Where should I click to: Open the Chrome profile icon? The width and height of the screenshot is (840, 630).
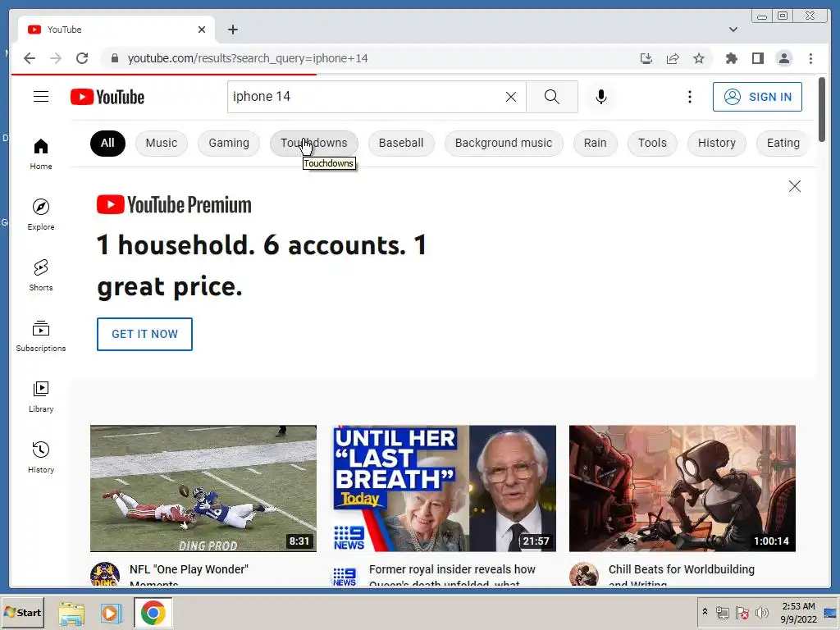[783, 58]
